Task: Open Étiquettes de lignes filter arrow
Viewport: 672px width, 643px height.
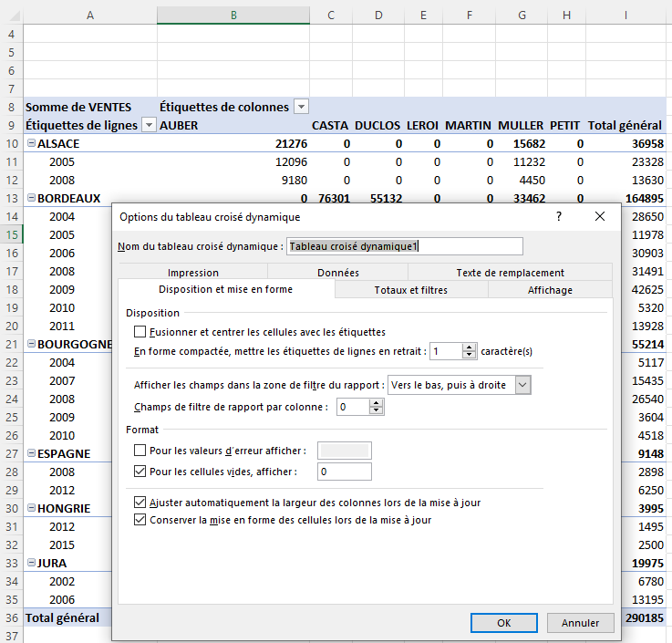Action: [149, 125]
